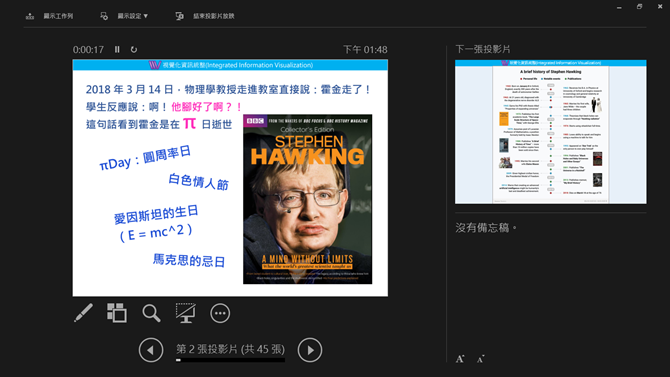Reset the presentation timer
This screenshot has width=670, height=377.
134,50
